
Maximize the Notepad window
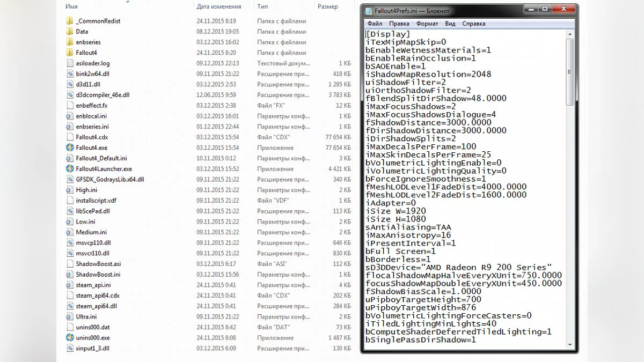point(545,9)
